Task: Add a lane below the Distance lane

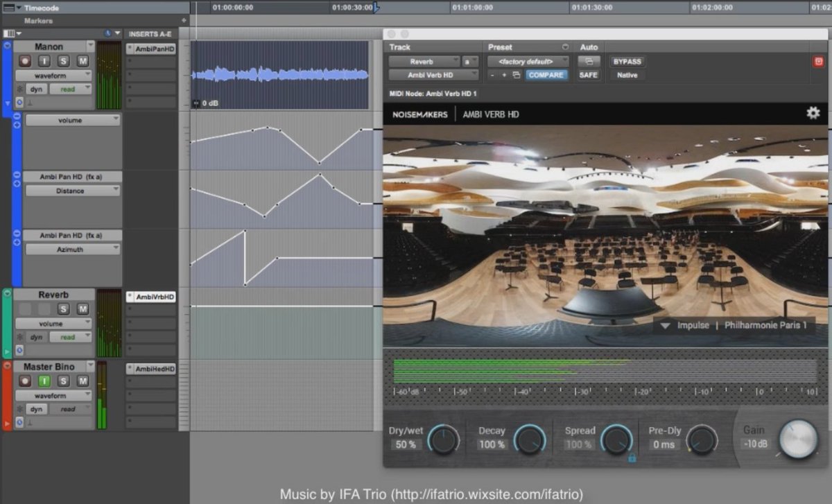Action: (x=17, y=184)
